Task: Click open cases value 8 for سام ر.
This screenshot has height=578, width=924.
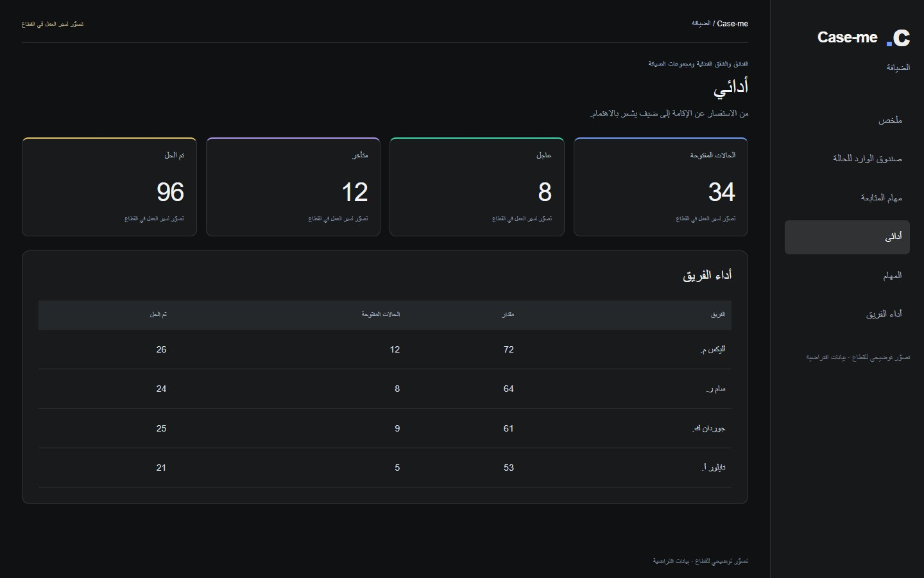Action: coord(397,389)
